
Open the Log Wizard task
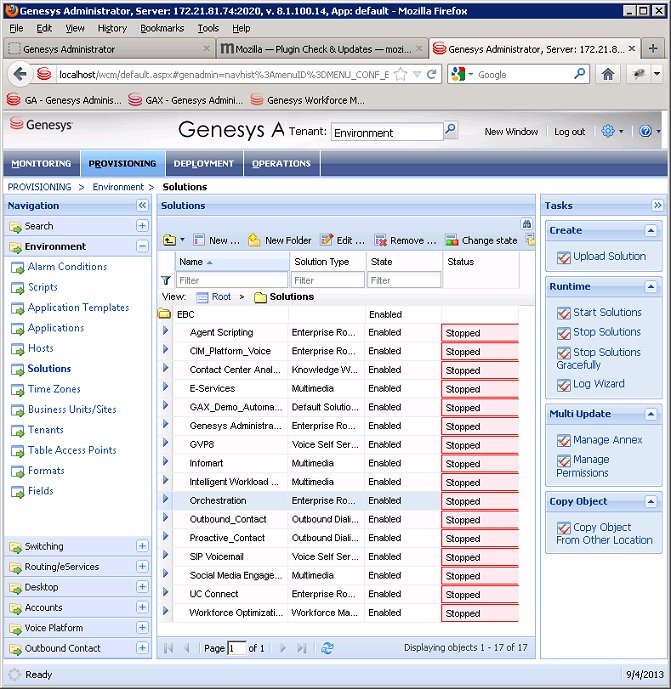[598, 384]
